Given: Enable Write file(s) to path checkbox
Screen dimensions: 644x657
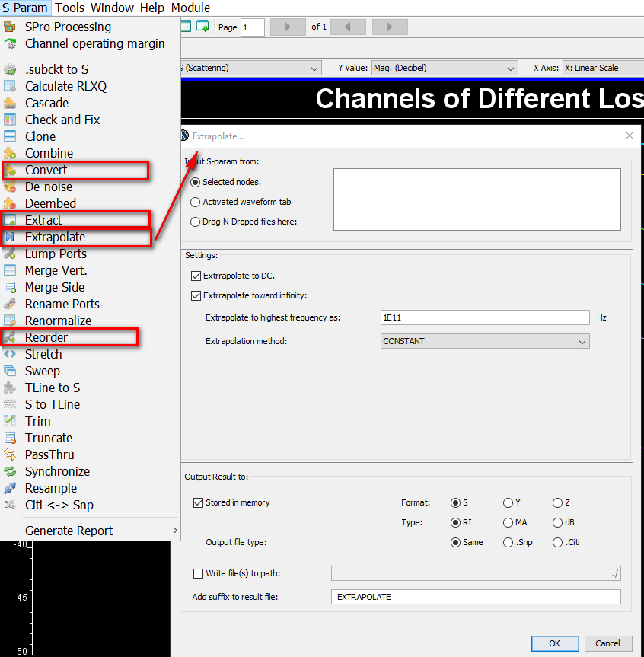Looking at the screenshot, I should (x=199, y=573).
